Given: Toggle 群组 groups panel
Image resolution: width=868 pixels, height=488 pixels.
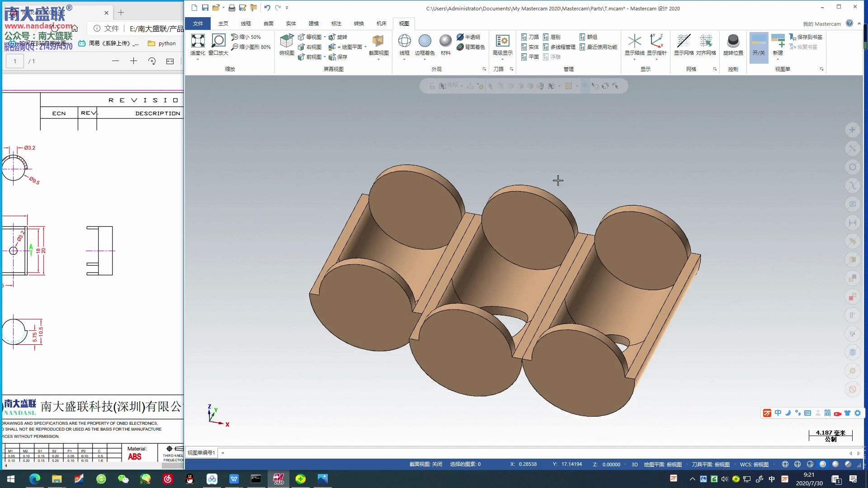Looking at the screenshot, I should 589,37.
